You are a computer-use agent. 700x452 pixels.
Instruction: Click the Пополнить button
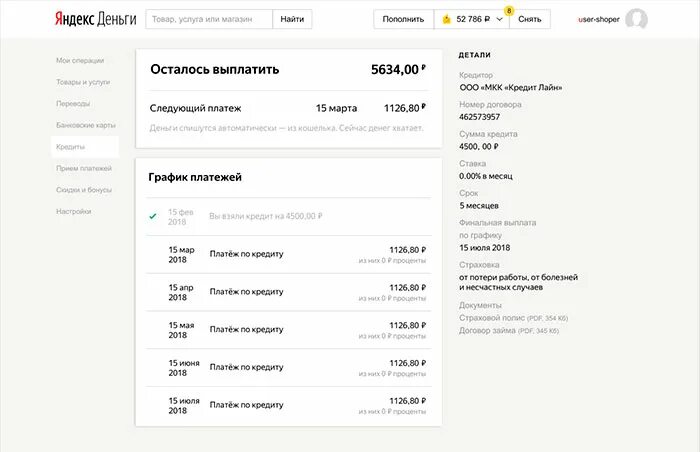[403, 19]
